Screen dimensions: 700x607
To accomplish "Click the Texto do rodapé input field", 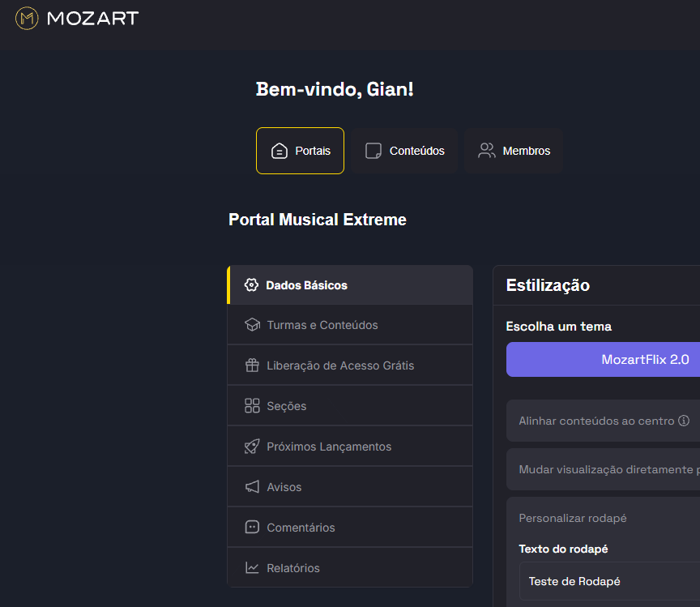I will [x=609, y=581].
